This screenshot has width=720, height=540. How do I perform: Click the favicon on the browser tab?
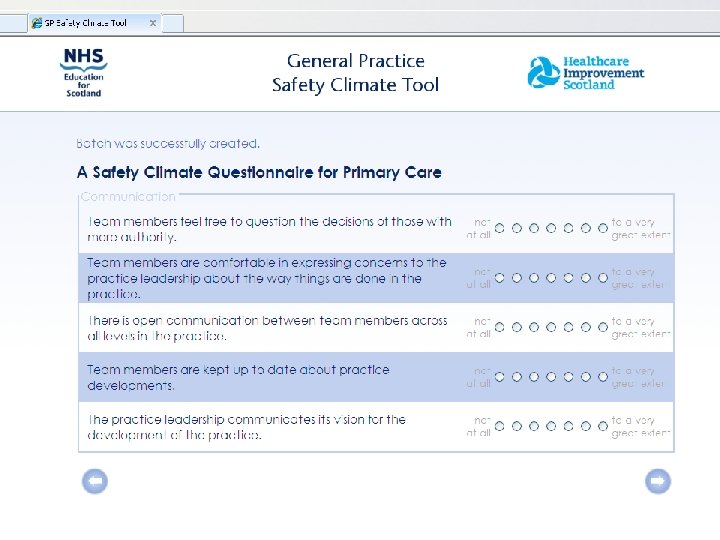point(36,23)
